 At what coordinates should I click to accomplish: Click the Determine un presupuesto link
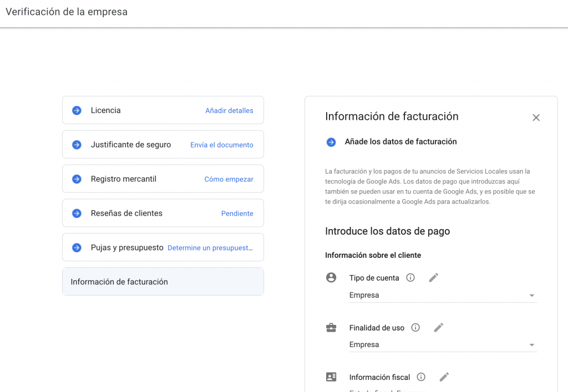[210, 248]
